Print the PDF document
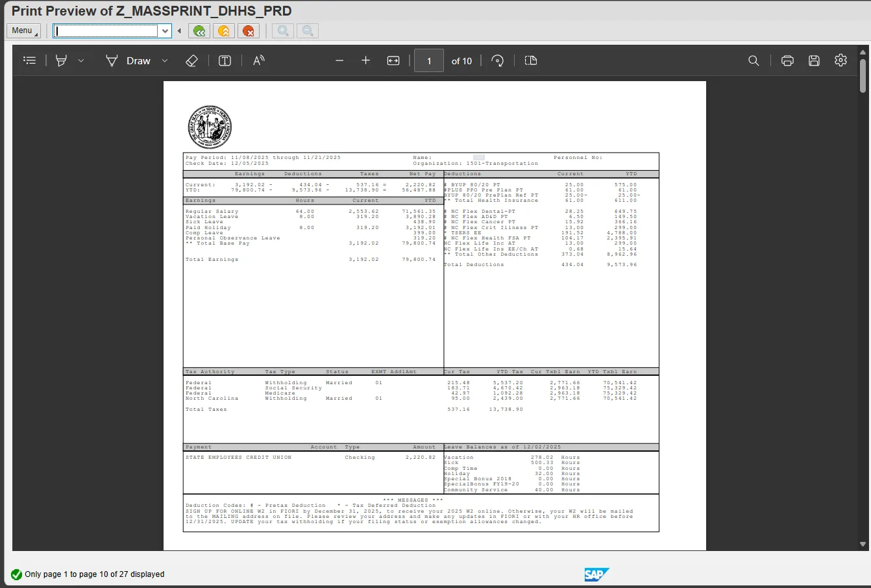Screen dimensions: 871x588 pos(787,60)
